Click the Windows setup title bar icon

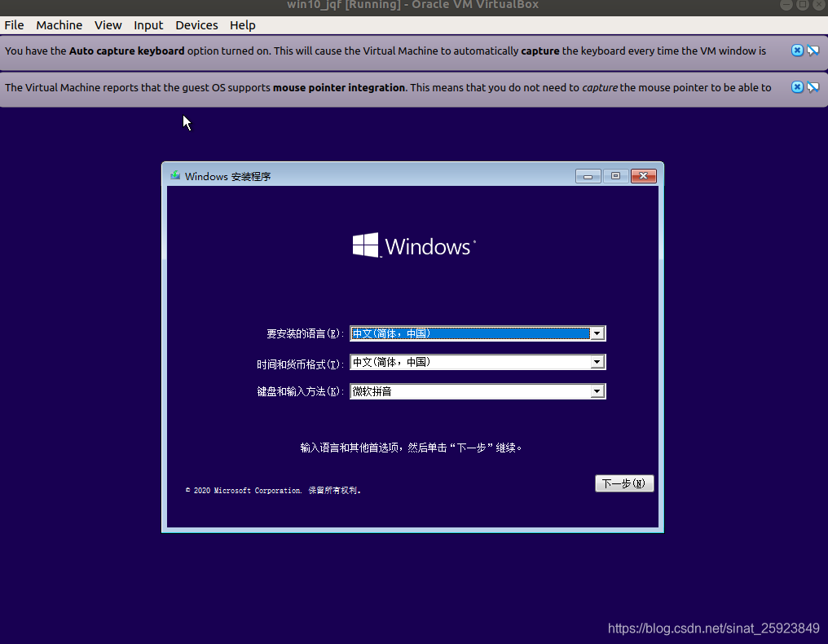tap(174, 175)
